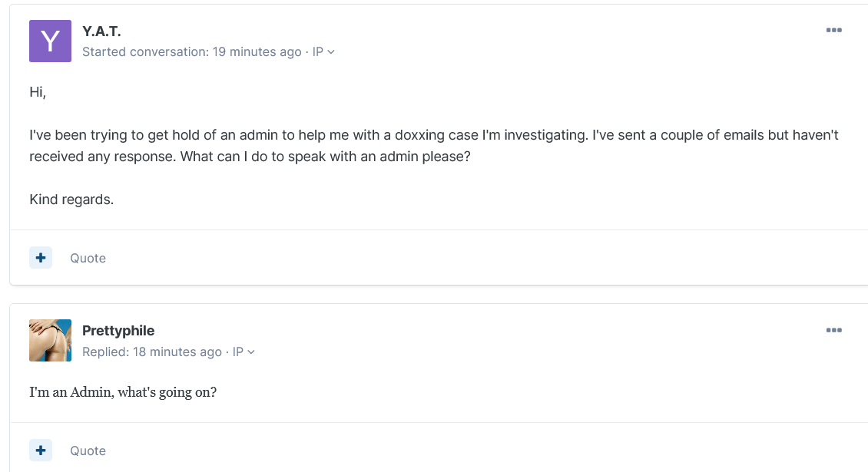Open the three-dot options menu on Y.A.T.'s post

pyautogui.click(x=833, y=31)
